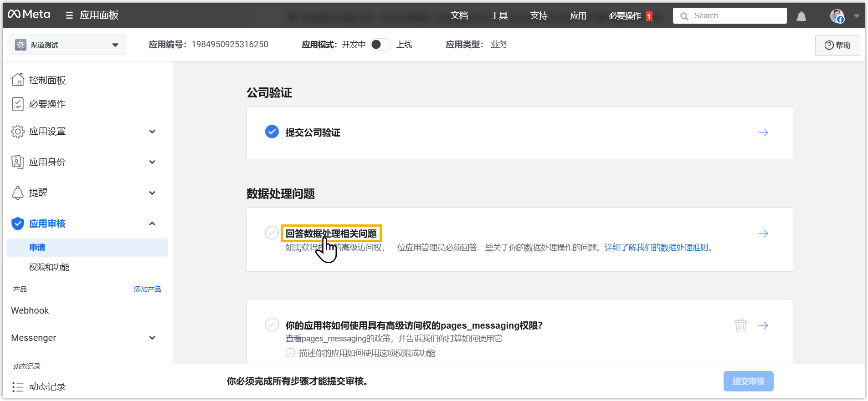Click arrow on 提交公司验证 row

tap(763, 132)
